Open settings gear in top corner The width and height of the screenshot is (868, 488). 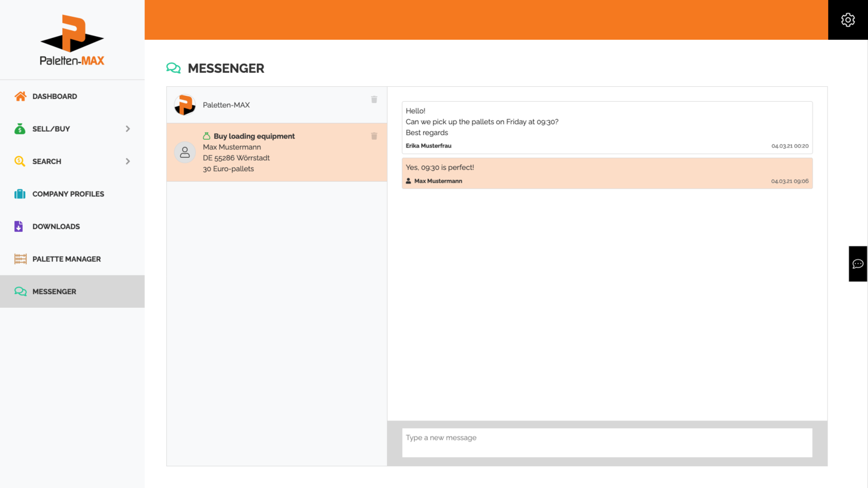(848, 20)
